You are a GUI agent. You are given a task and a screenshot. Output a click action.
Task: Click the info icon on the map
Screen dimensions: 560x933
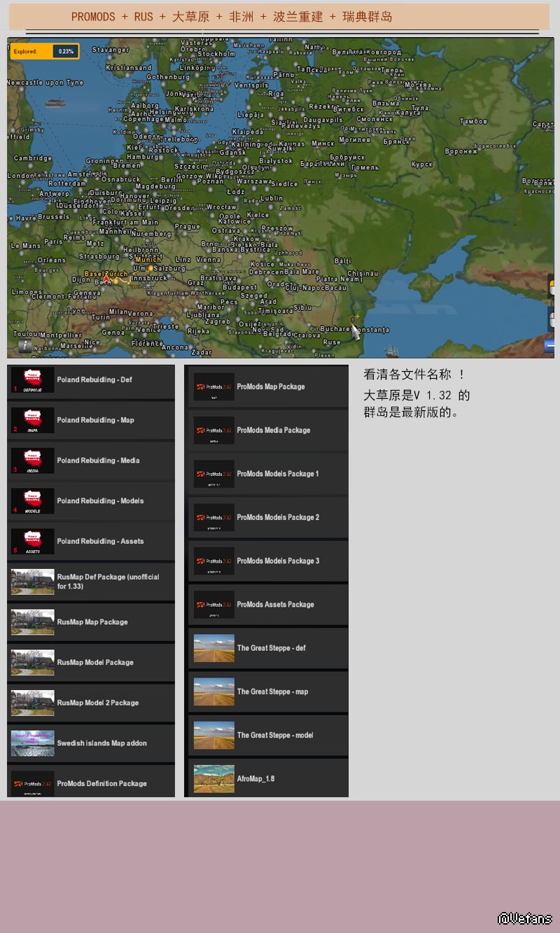[x=24, y=345]
